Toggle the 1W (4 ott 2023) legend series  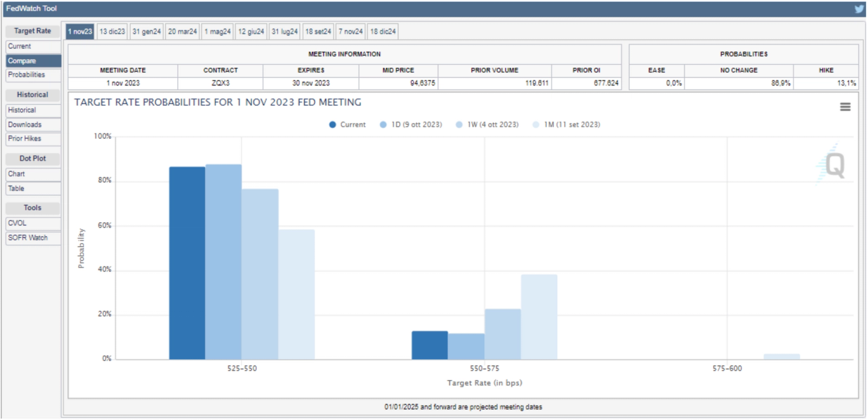click(487, 124)
